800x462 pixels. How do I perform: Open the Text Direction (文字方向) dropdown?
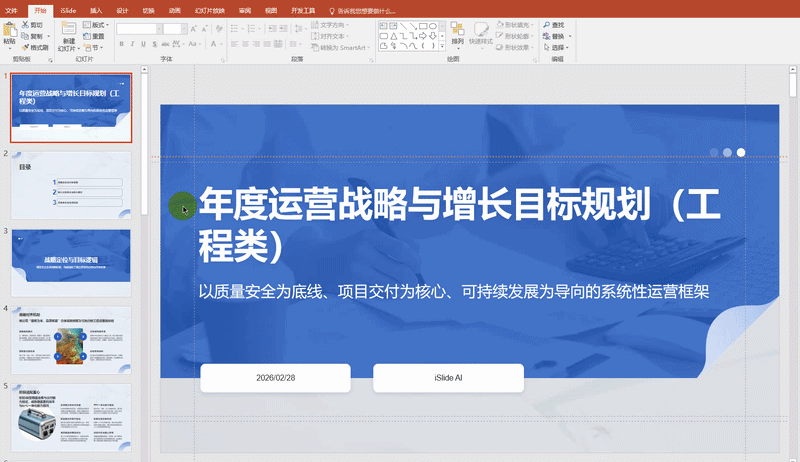click(x=330, y=25)
